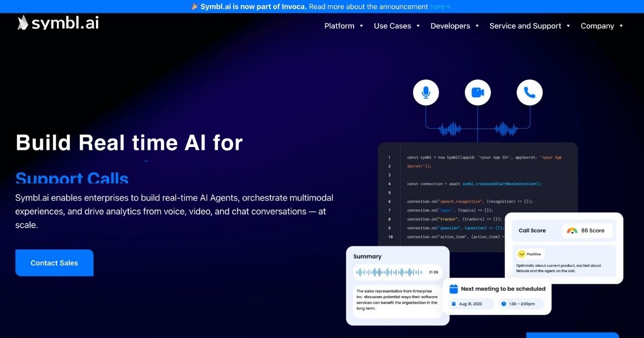Click the date icon next to Aug 31, 2023

[454, 304]
